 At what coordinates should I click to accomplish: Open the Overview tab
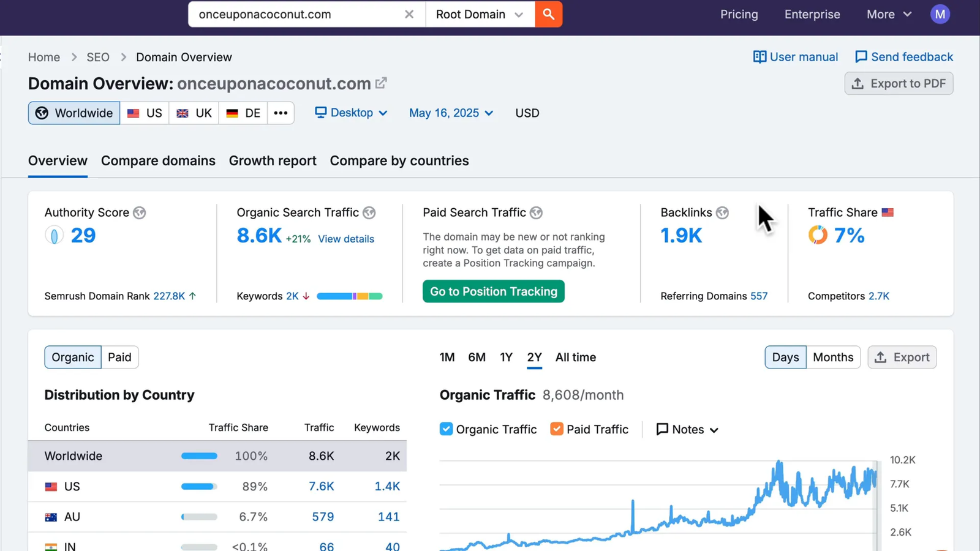click(58, 160)
